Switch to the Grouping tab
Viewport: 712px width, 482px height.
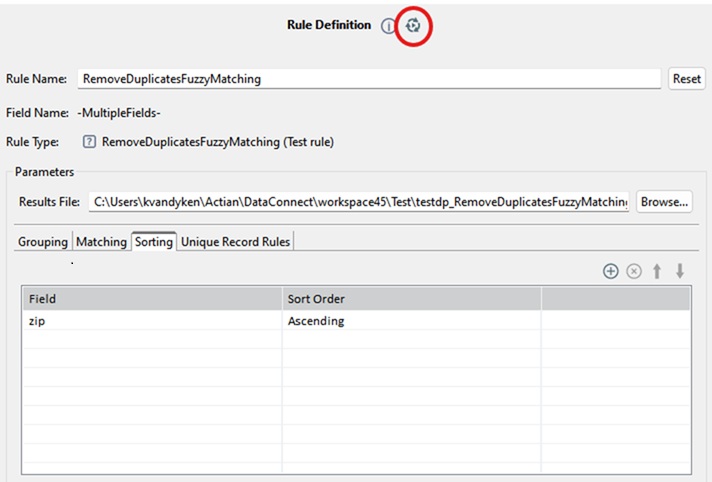coord(43,242)
